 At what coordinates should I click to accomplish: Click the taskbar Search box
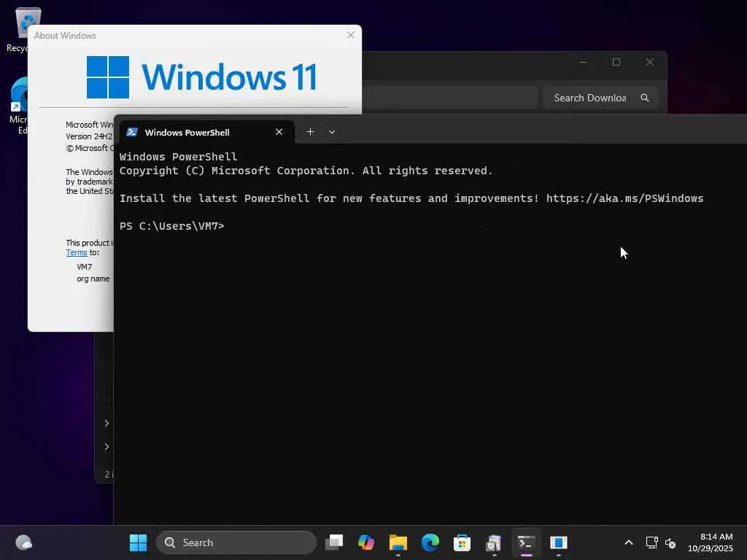[236, 542]
